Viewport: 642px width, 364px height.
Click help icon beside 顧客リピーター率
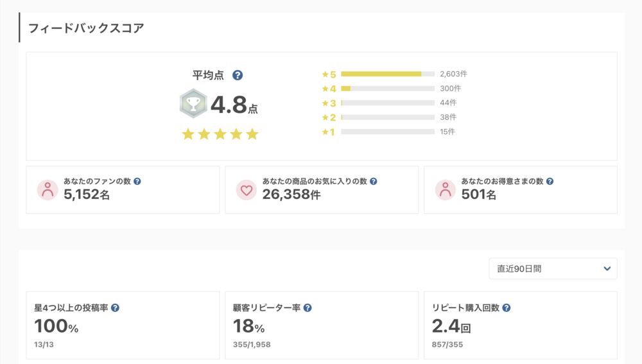pos(308,308)
